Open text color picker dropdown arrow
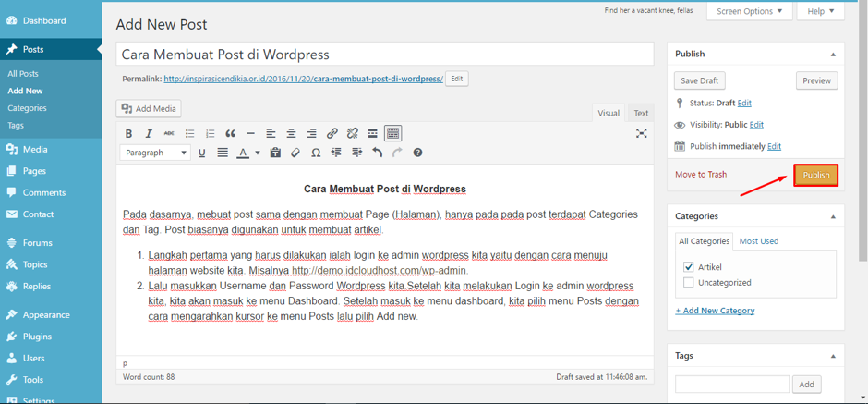 (x=258, y=153)
